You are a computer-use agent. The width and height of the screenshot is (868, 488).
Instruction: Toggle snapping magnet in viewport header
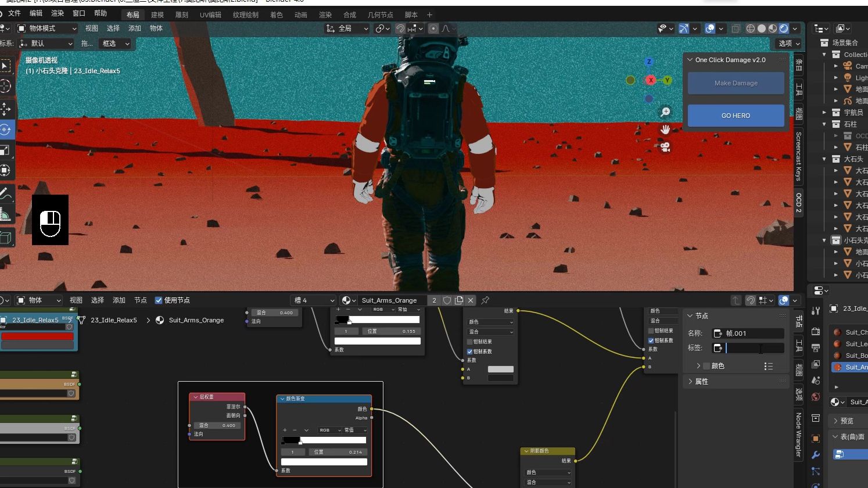400,28
